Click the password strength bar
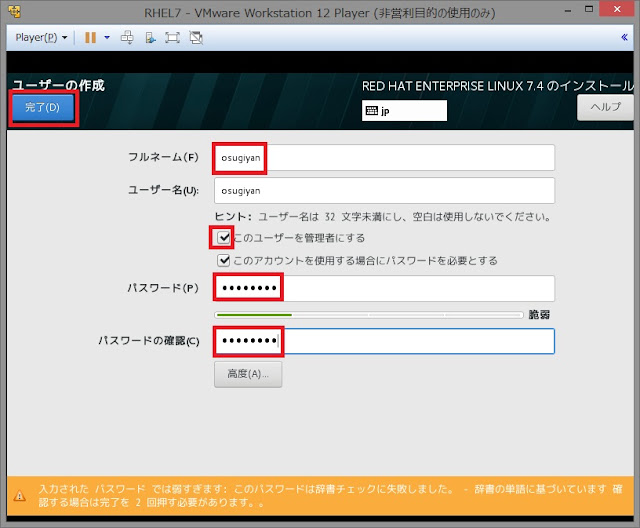The width and height of the screenshot is (640, 528). click(x=369, y=315)
